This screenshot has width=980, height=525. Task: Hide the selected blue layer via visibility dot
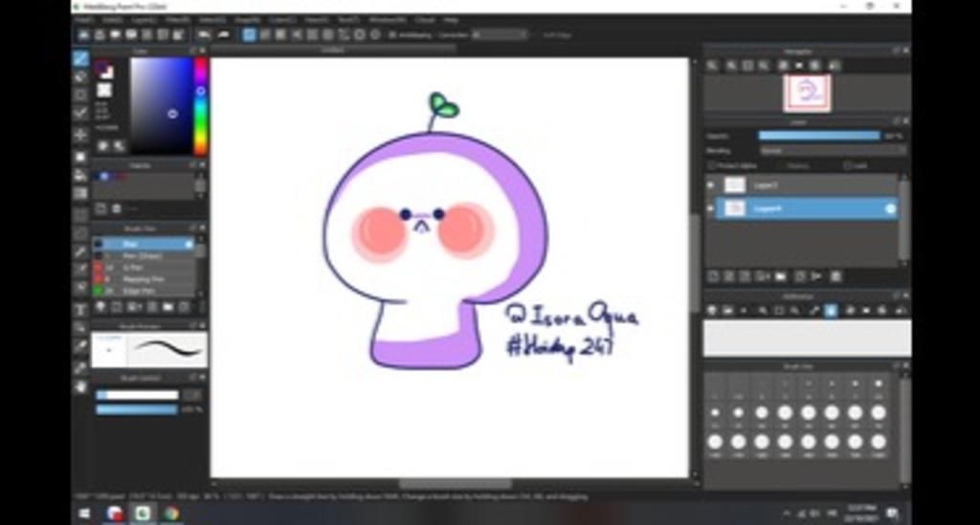tap(711, 208)
